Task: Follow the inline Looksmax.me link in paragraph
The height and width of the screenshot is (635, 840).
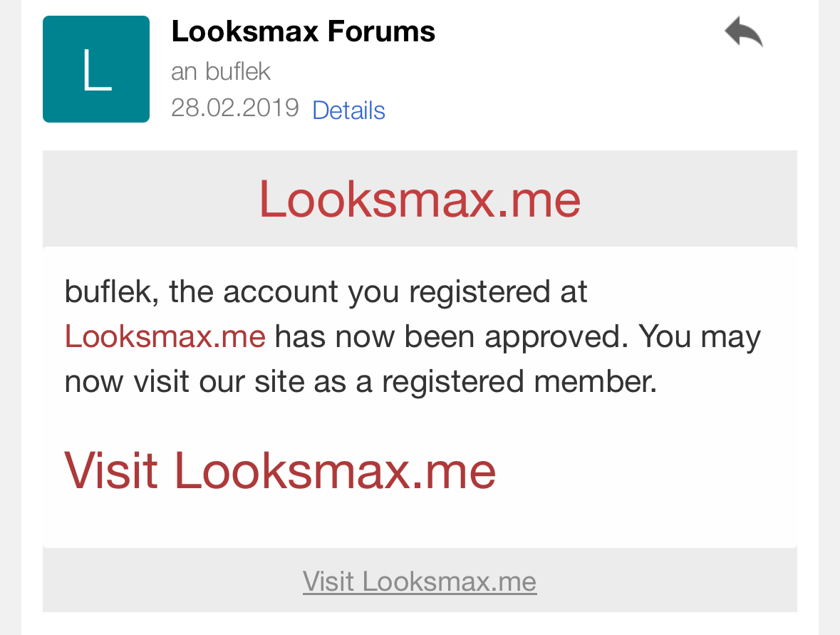Action: click(165, 336)
